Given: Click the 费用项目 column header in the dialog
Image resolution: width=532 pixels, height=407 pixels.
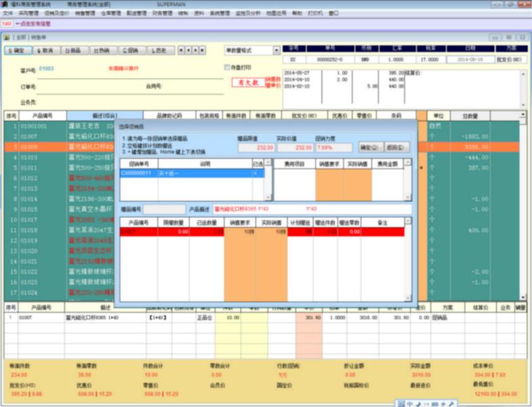Looking at the screenshot, I should [295, 164].
